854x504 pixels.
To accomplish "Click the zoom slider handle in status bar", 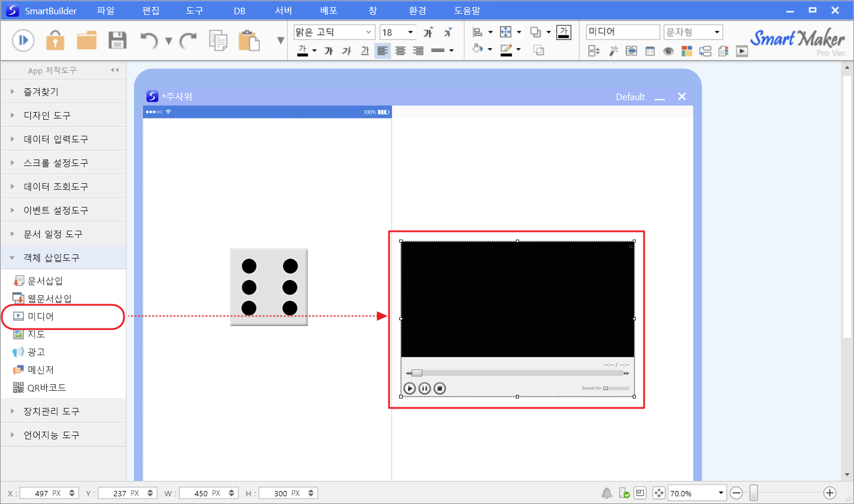I will tap(753, 493).
